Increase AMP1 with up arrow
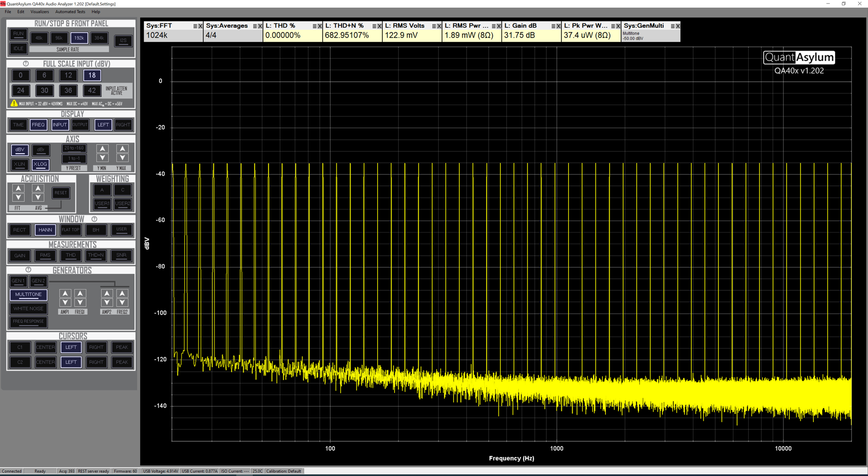This screenshot has height=476, width=868. pyautogui.click(x=65, y=294)
